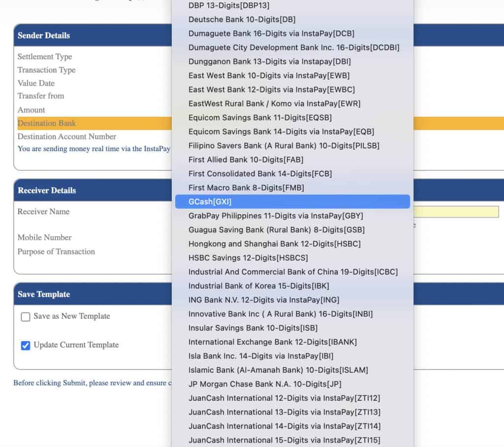
Task: Choose First Allied Bank 10-Digits[FAB]
Action: click(x=246, y=160)
